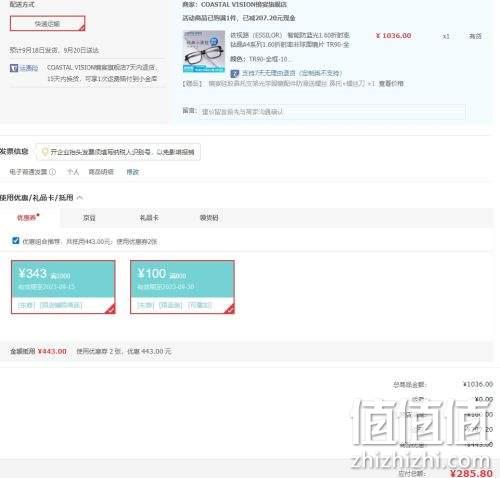Uncheck the recommended coupon combination checkbox
Screen dimensions: 500x478
(15, 241)
